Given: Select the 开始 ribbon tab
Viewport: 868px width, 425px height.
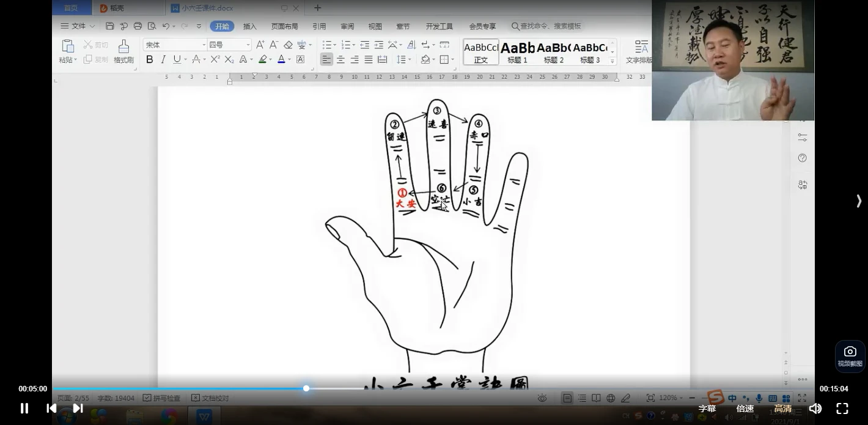Looking at the screenshot, I should (222, 26).
